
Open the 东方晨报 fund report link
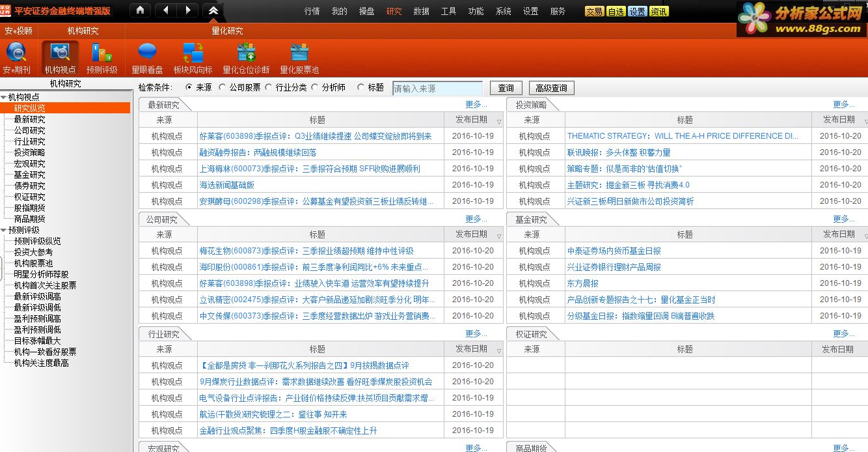tap(583, 283)
